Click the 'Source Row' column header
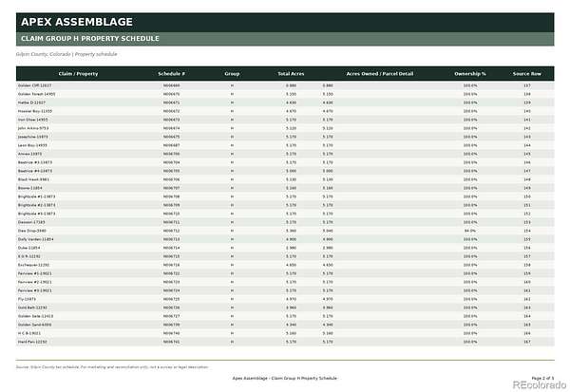 (x=527, y=74)
